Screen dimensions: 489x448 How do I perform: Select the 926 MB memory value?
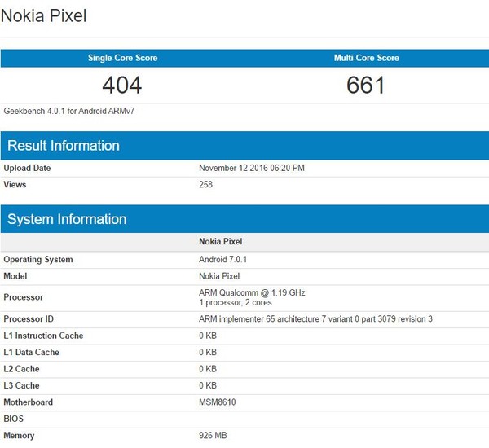(x=213, y=436)
